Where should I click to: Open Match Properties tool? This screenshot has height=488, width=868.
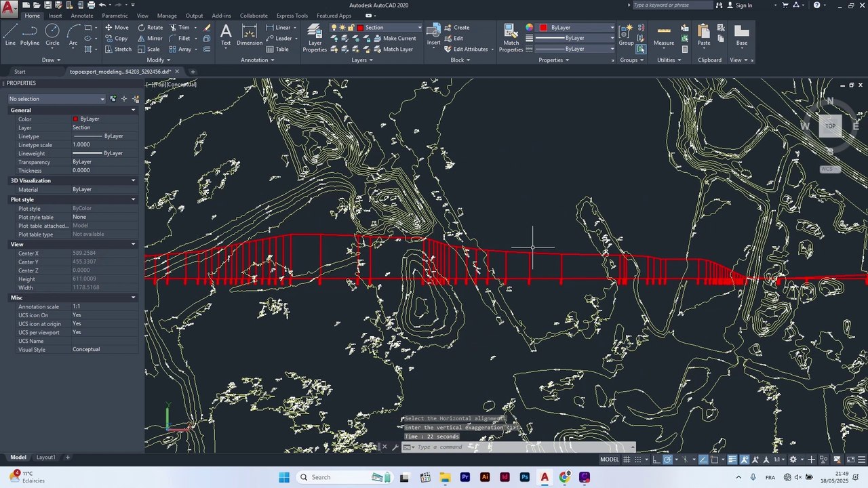(x=511, y=38)
